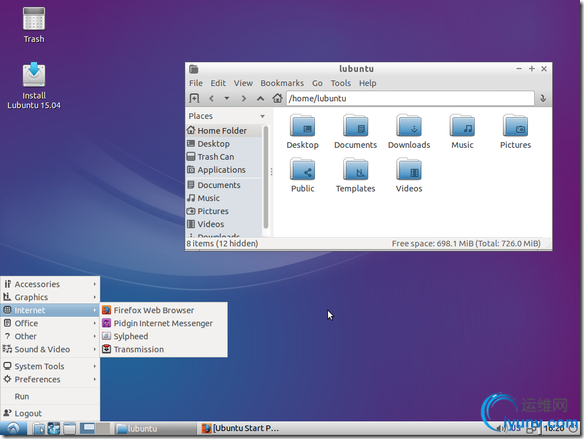
Task: Select Desktop in the Places sidebar
Action: [224, 144]
